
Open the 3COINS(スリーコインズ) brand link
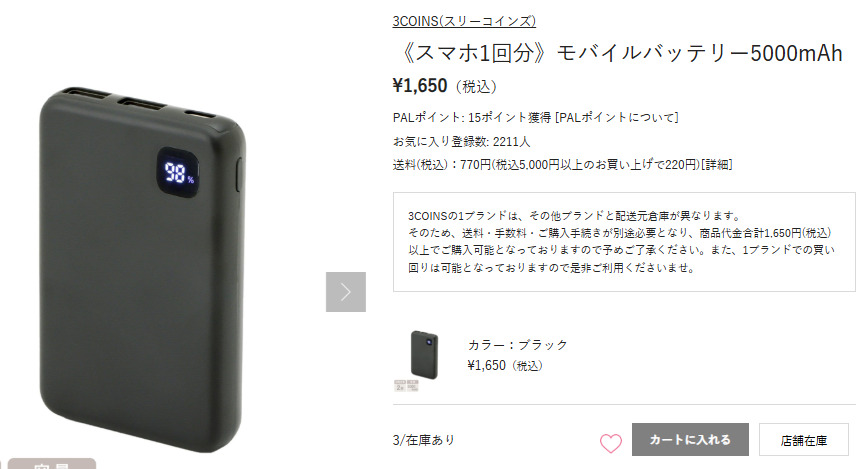[x=464, y=21]
